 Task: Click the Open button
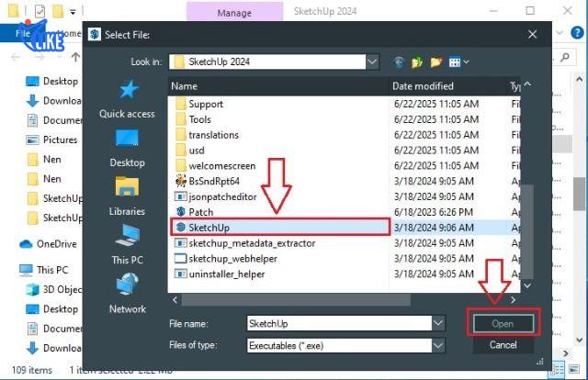tap(503, 323)
